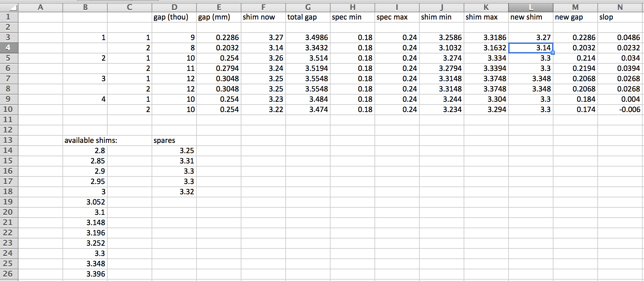Select the 'spares' label cell
Screen dimensions: 644x281
(x=174, y=140)
